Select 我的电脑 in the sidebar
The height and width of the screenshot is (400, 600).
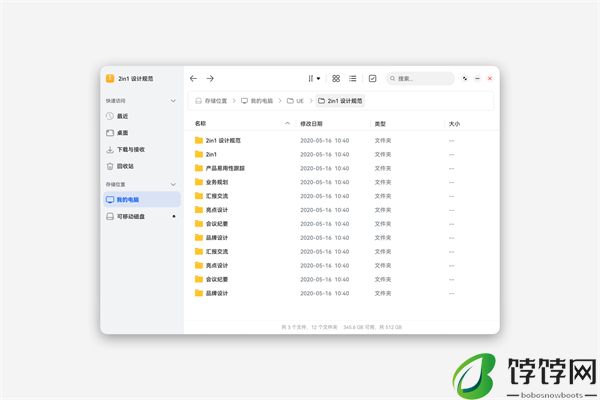tap(142, 200)
